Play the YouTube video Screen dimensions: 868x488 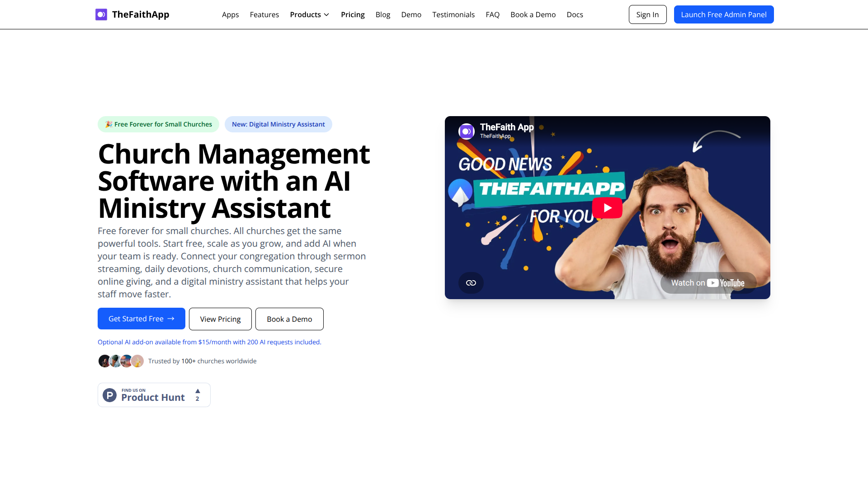[x=607, y=208]
